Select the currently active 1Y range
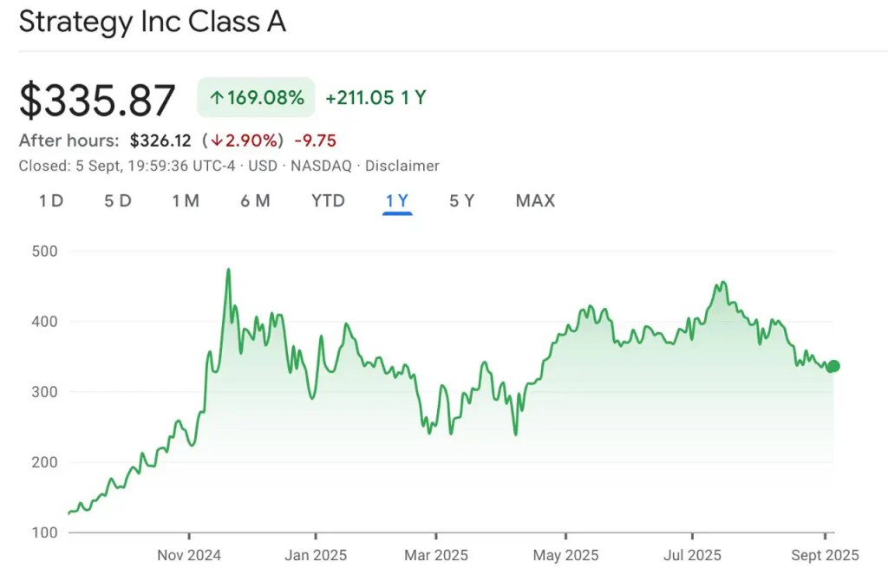Screen dimensions: 888x588 point(396,200)
